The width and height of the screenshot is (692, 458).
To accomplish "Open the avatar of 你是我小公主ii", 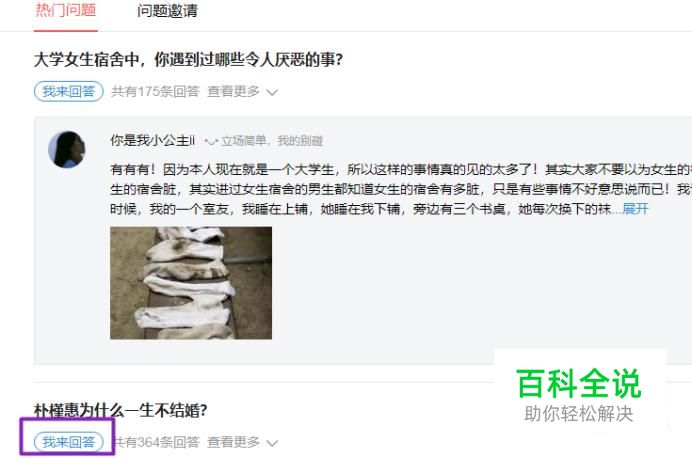I will point(67,149).
